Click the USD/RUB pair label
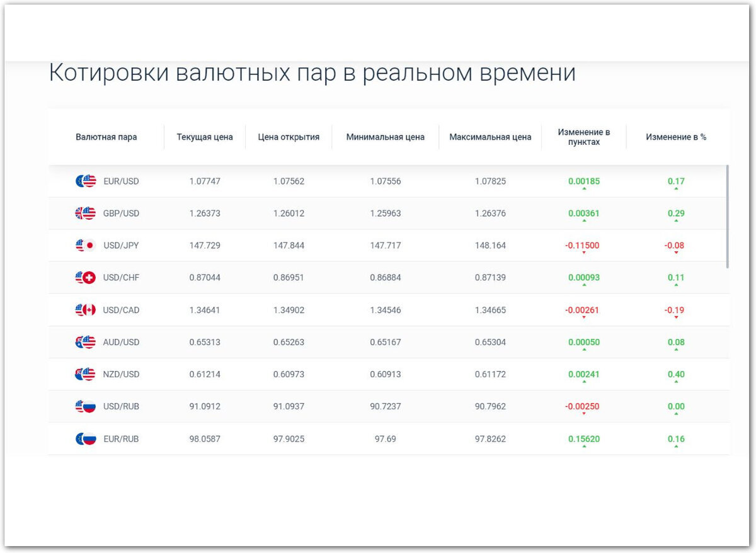 pyautogui.click(x=121, y=406)
